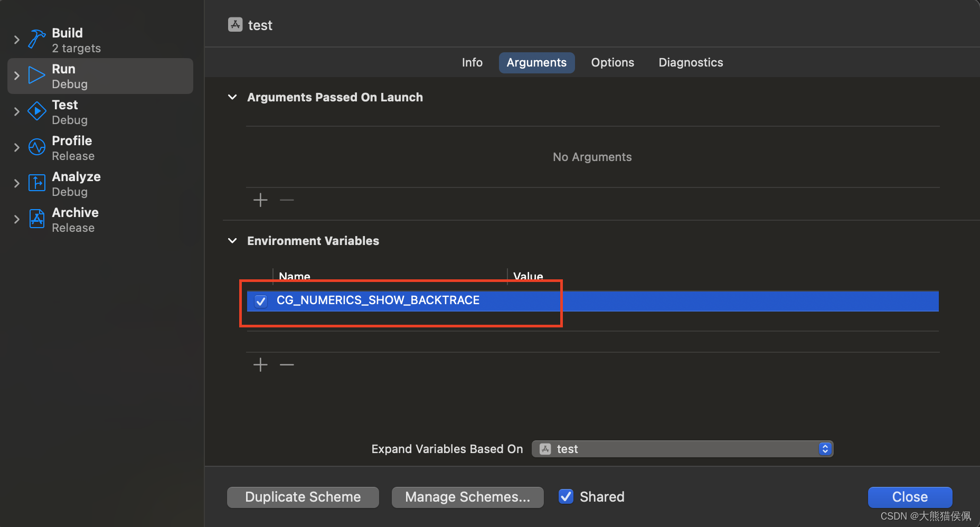Select the Profile Release row
Screen dimensions: 980x527
coord(100,148)
